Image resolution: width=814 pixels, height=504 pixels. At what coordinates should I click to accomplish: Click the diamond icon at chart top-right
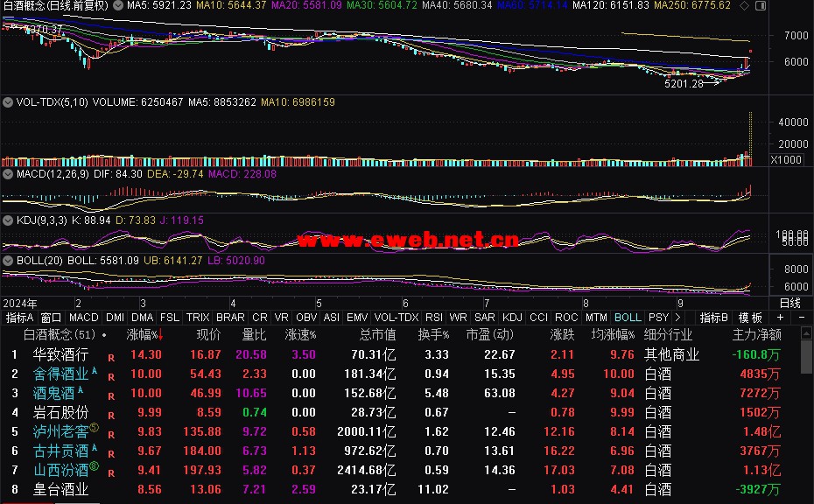pyautogui.click(x=745, y=6)
